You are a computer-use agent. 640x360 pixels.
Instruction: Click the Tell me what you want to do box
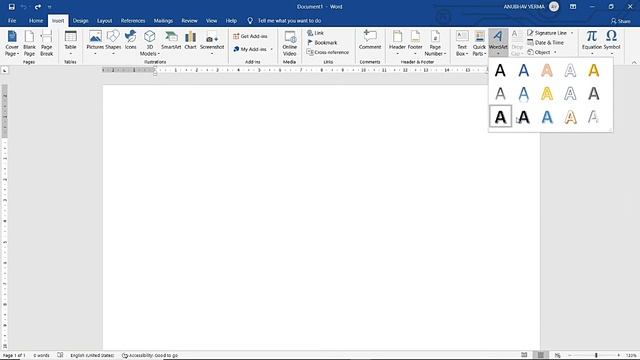289,20
